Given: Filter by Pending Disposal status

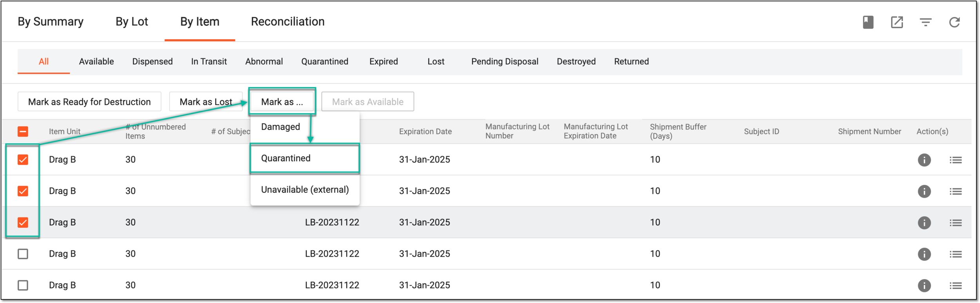Looking at the screenshot, I should (x=505, y=62).
